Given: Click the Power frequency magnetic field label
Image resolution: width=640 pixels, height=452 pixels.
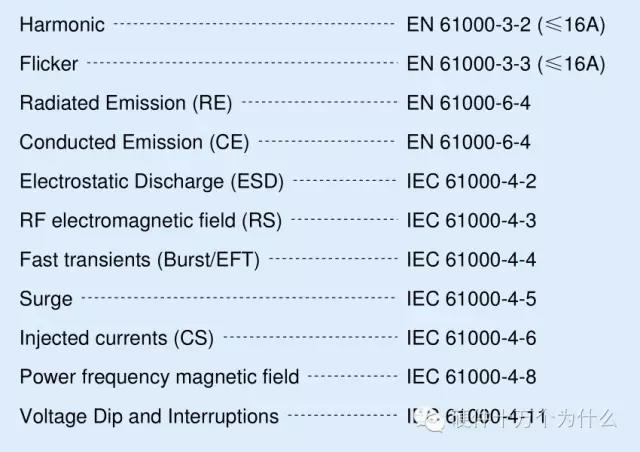Looking at the screenshot, I should 159,377.
